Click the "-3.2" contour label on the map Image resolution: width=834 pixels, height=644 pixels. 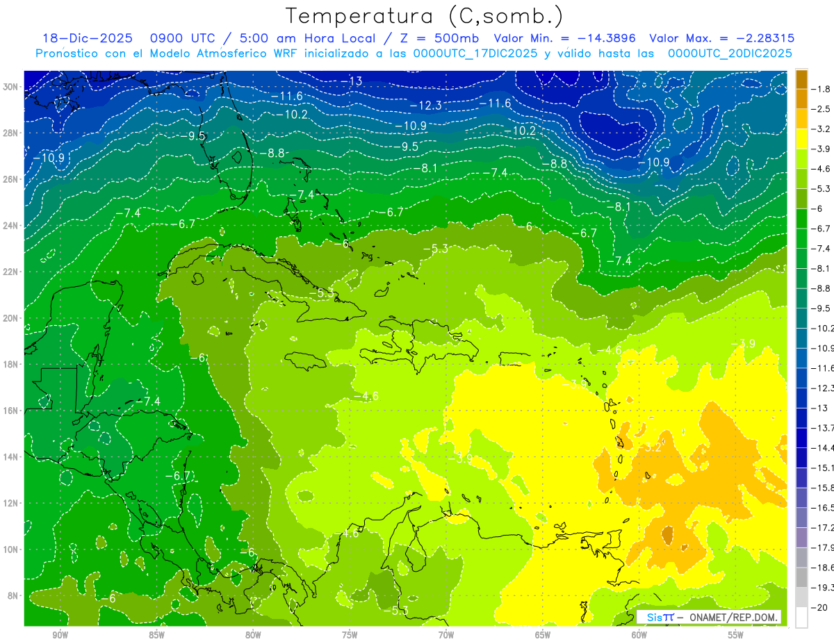(651, 447)
